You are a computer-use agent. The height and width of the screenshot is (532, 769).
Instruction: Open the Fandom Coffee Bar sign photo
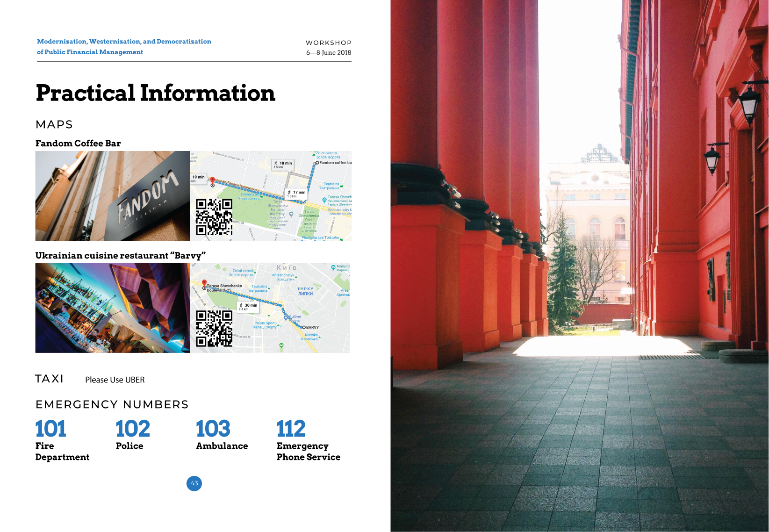tap(112, 195)
